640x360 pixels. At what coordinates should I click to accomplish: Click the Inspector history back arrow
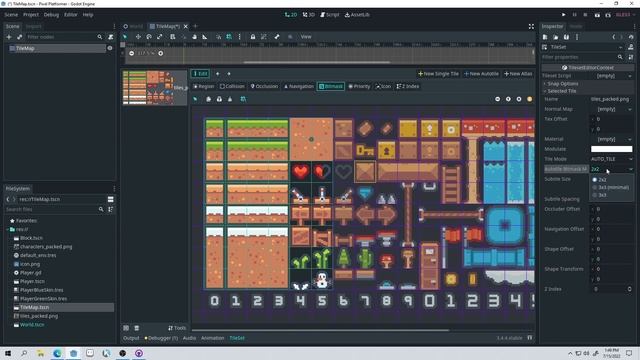613,37
